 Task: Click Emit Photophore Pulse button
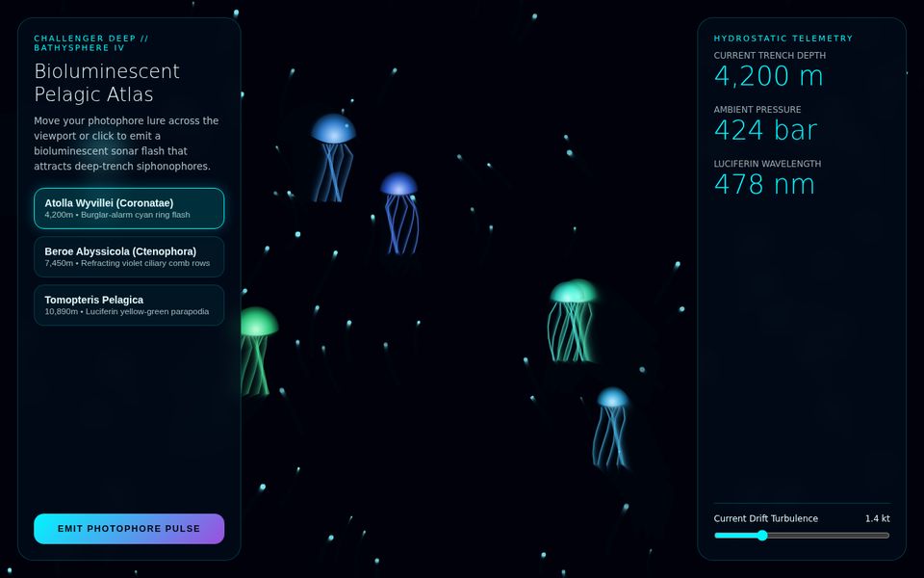(x=129, y=529)
